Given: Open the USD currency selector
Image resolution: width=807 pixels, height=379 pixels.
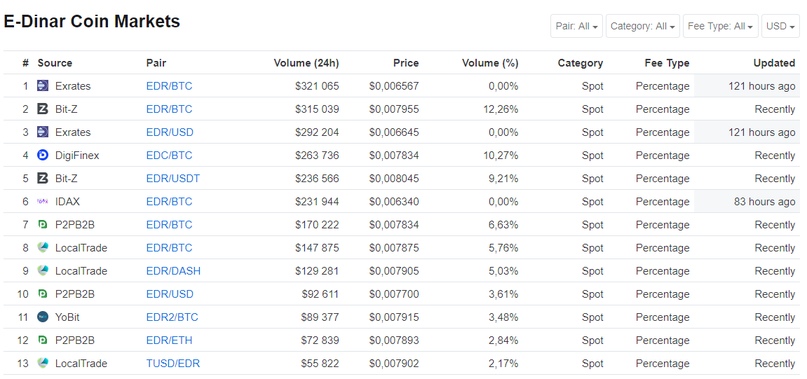Looking at the screenshot, I should (781, 26).
